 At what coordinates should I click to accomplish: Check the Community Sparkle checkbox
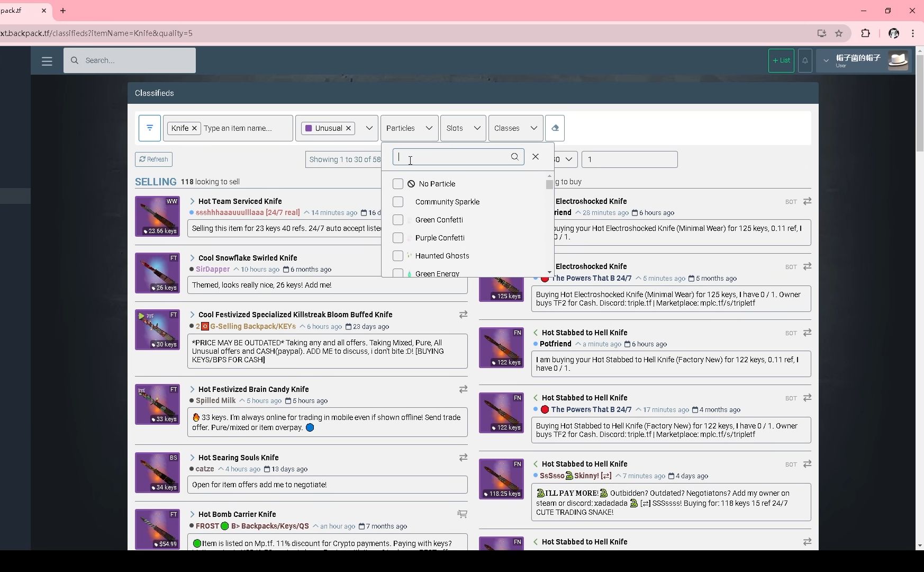tap(398, 202)
